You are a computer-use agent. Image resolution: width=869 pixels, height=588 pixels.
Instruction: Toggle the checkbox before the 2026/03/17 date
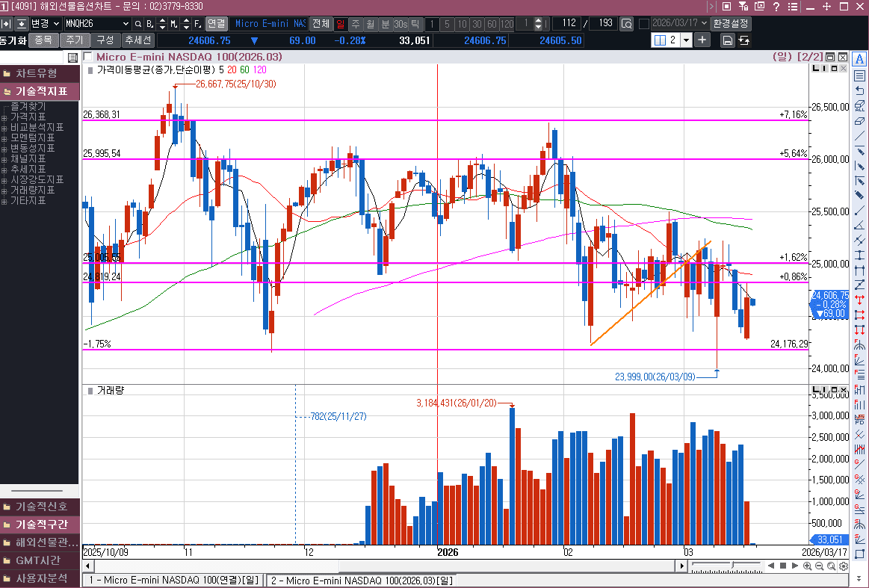[x=644, y=24]
